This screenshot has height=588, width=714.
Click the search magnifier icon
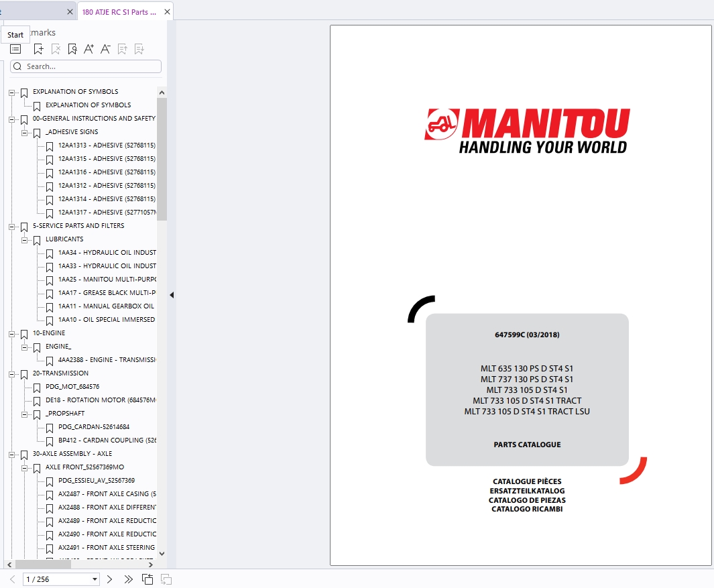click(17, 66)
